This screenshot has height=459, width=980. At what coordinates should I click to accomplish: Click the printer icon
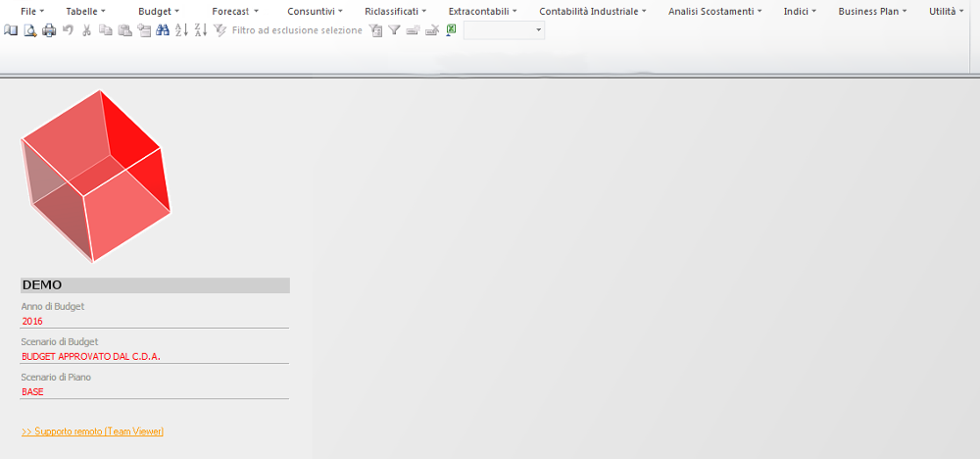click(x=49, y=30)
